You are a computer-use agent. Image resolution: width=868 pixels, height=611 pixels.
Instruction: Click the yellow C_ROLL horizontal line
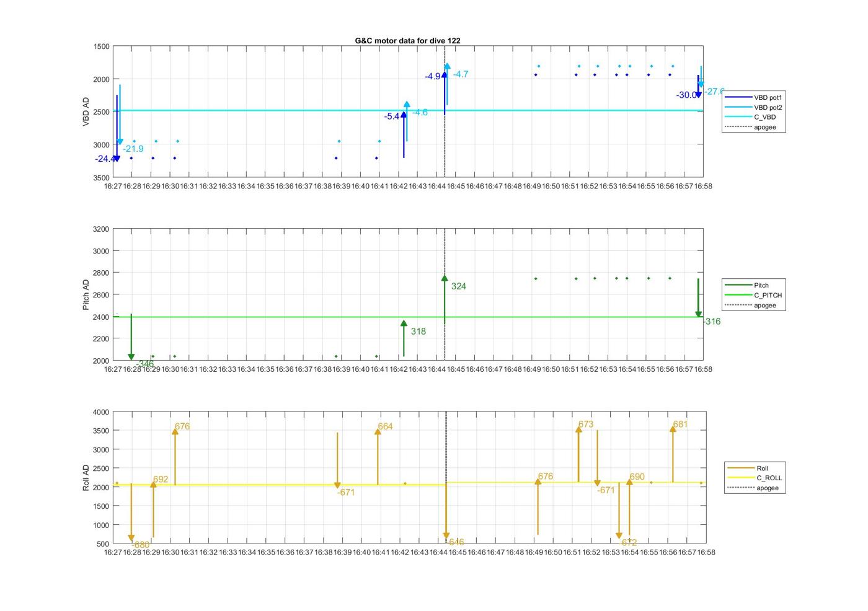coord(409,484)
